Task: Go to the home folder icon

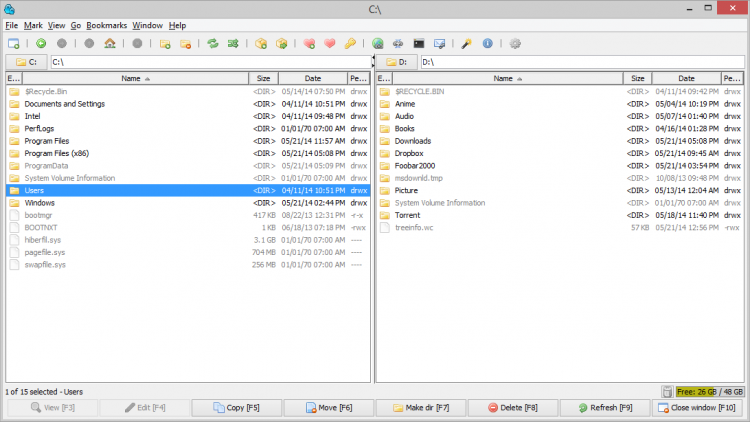Action: point(110,44)
